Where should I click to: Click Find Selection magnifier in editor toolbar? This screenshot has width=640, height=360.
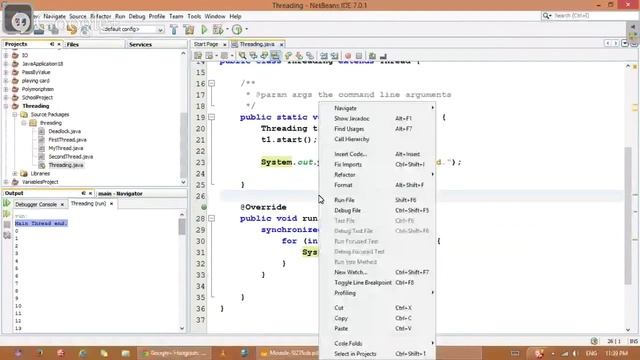[242, 56]
